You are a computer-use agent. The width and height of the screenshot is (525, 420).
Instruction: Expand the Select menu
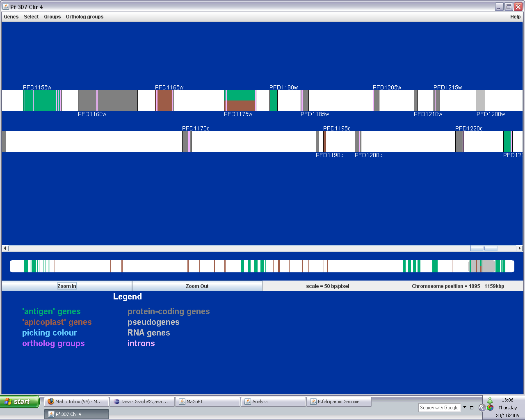coord(31,17)
